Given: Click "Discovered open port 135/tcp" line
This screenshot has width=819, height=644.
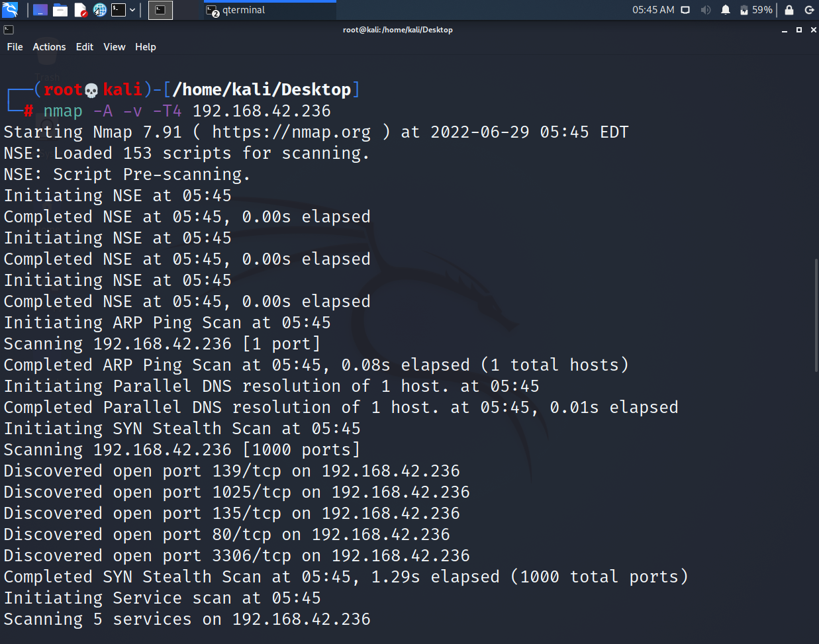Looking at the screenshot, I should [x=232, y=514].
